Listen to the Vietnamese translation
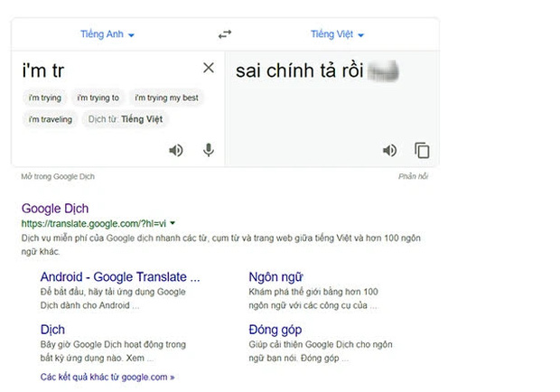 390,150
